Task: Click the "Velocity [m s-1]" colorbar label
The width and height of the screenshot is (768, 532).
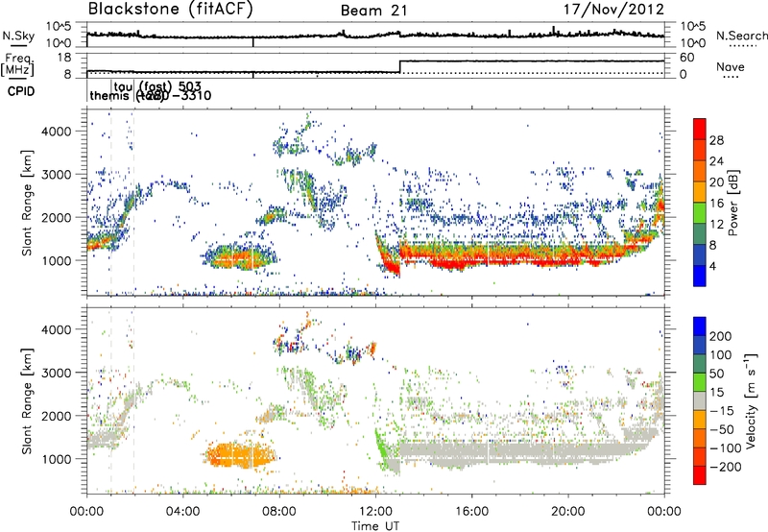Action: [751, 400]
